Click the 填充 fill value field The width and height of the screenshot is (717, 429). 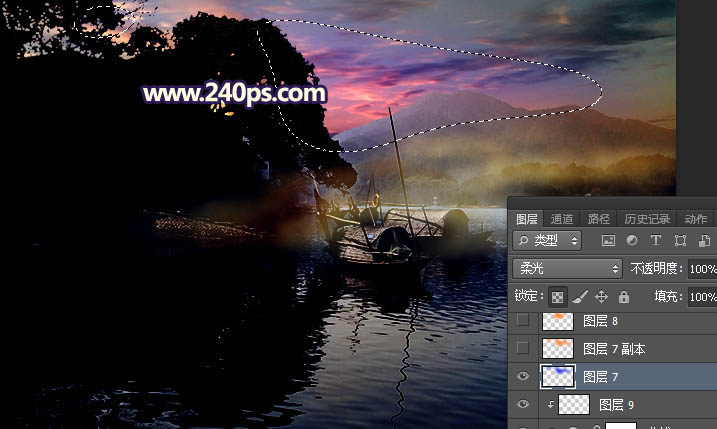[702, 297]
